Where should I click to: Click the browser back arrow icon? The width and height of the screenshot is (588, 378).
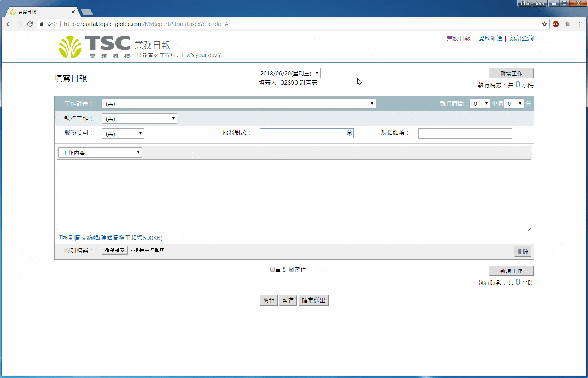[9, 24]
